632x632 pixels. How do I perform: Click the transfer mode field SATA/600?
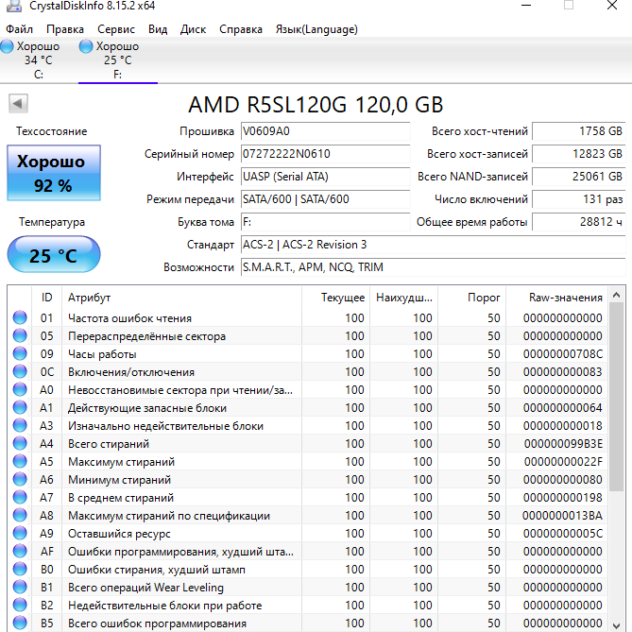click(x=325, y=199)
